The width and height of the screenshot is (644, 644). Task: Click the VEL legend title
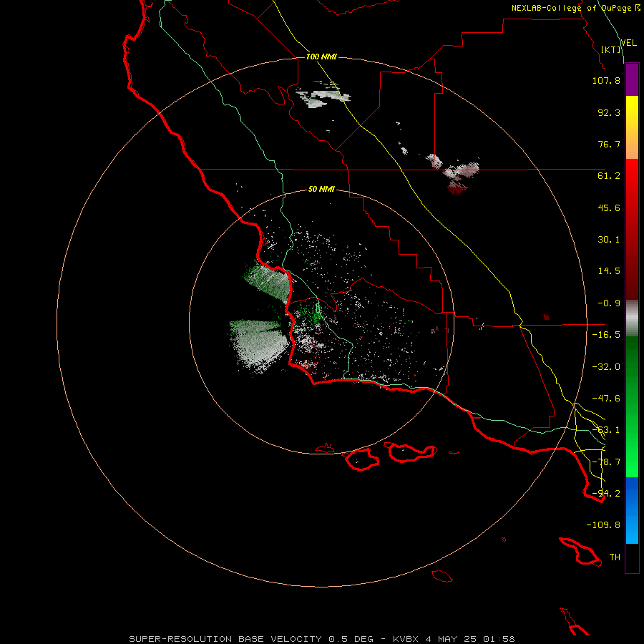(629, 43)
